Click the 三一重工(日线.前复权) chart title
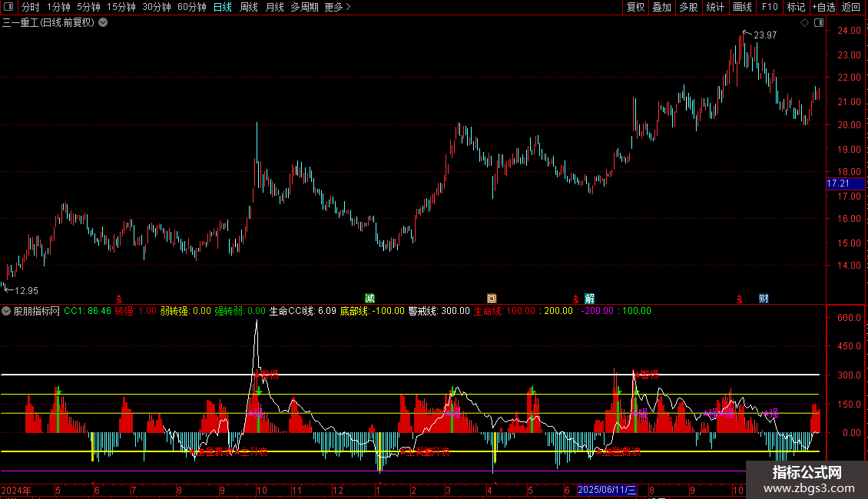This screenshot has height=499, width=868. point(48,23)
